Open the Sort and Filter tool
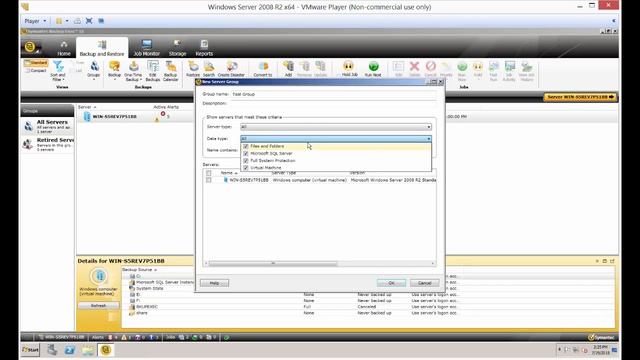 coord(58,71)
